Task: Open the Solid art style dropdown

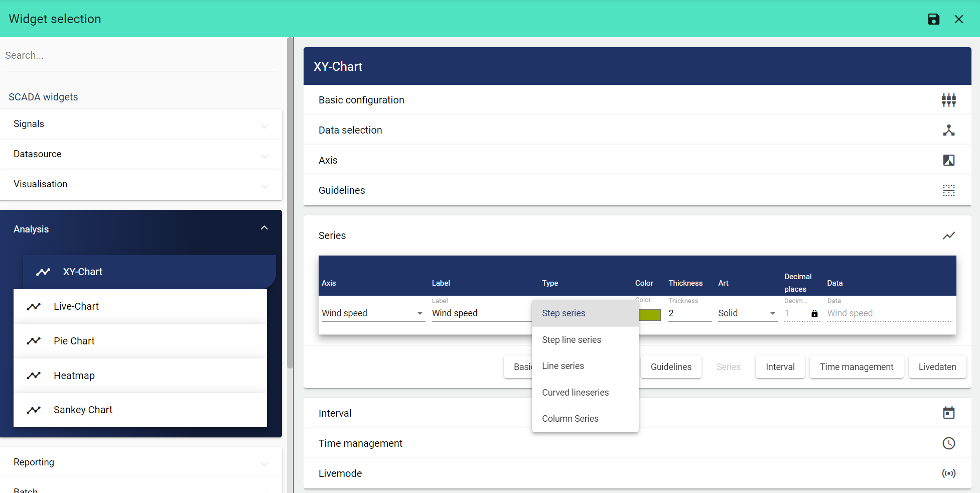Action: tap(747, 313)
